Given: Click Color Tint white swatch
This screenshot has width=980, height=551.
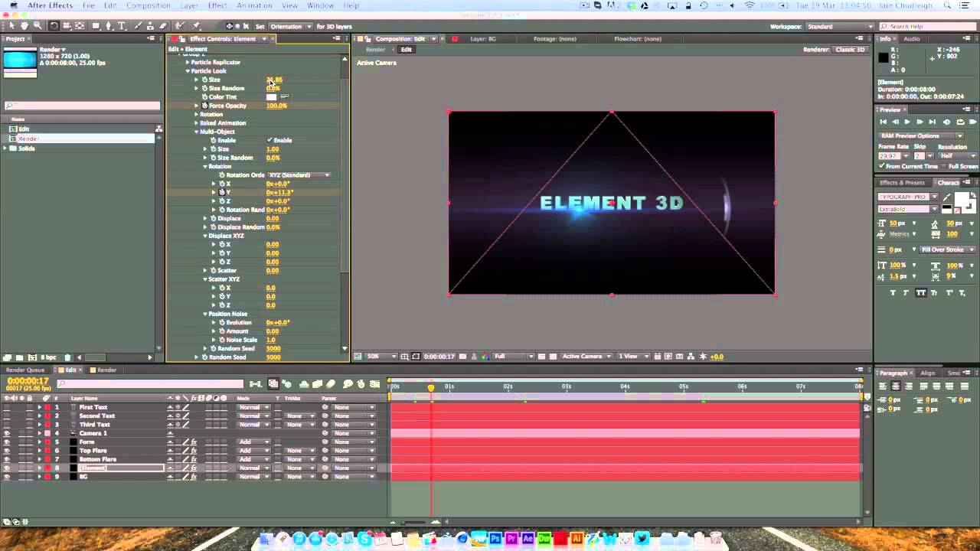Looking at the screenshot, I should [x=271, y=97].
